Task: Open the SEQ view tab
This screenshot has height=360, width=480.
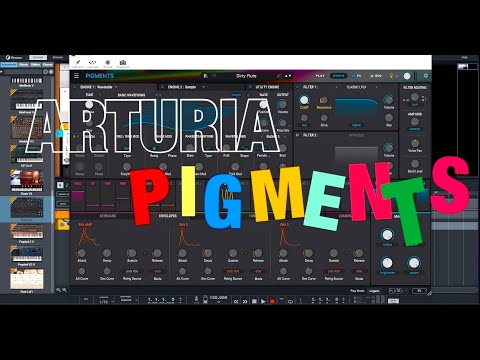Action: click(376, 76)
